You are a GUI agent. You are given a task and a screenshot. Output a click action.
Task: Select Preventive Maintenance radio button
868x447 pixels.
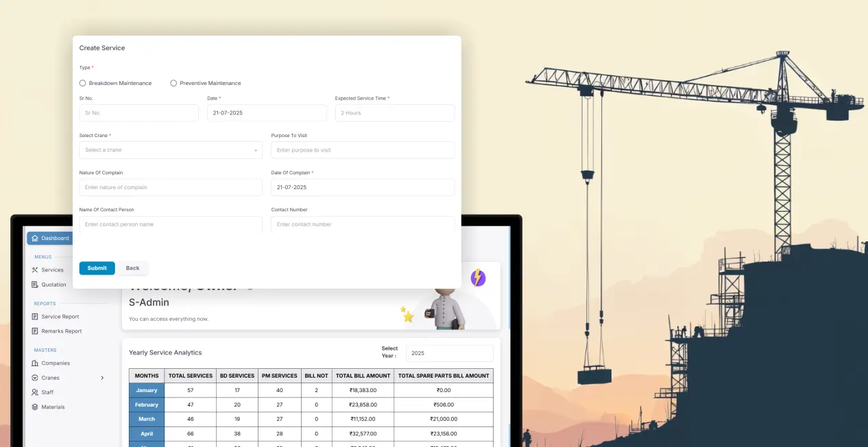[173, 83]
